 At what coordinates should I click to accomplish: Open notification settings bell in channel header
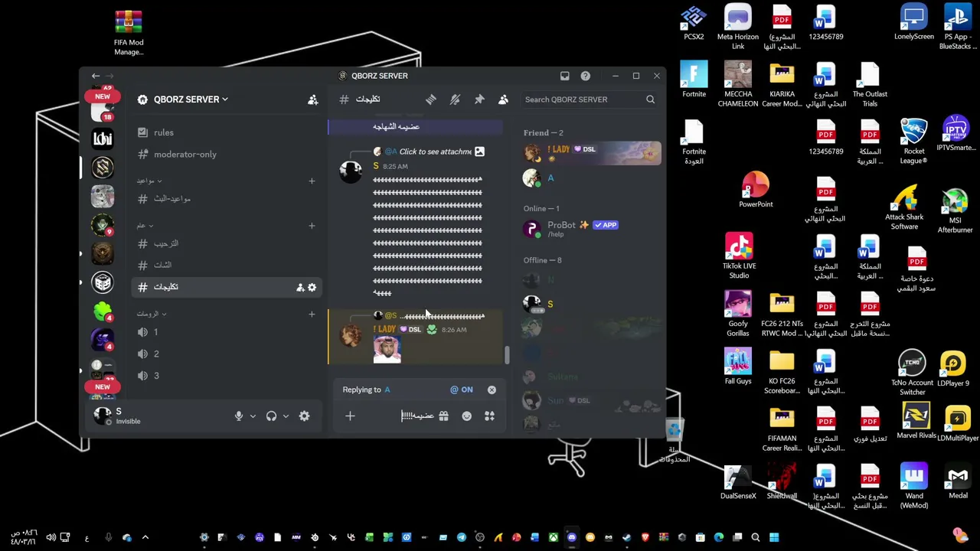pyautogui.click(x=455, y=99)
